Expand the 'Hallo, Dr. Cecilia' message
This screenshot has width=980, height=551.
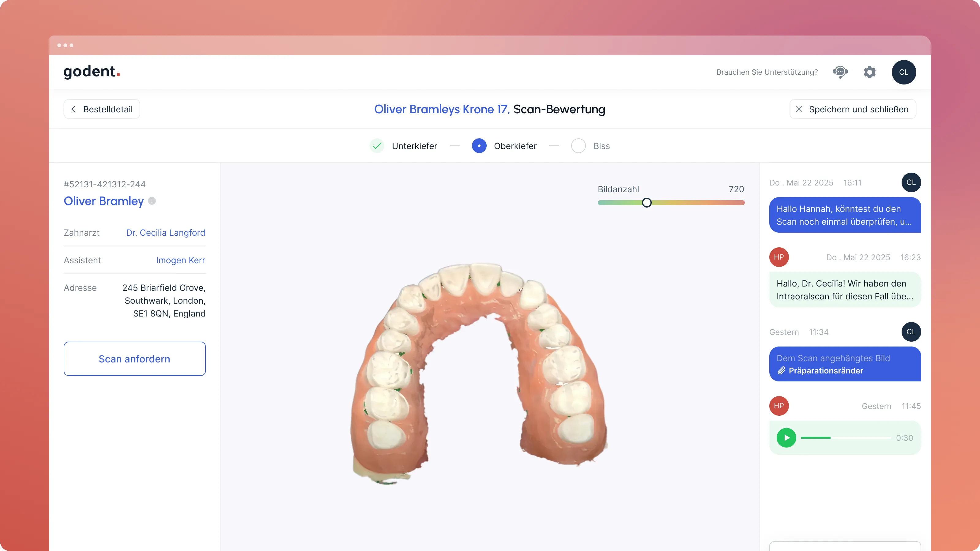coord(845,290)
